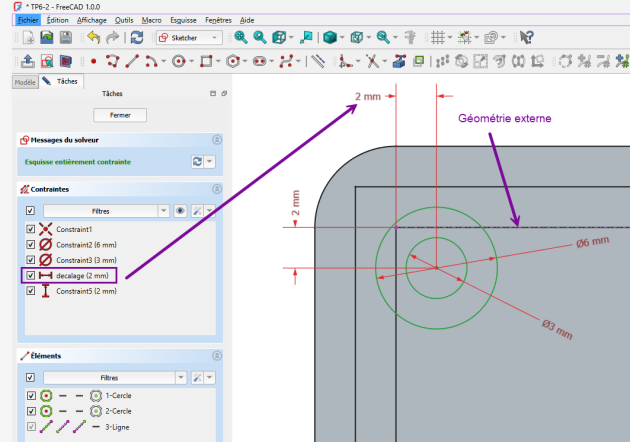Toggle checkbox for decalage (2 mm) constraint
The width and height of the screenshot is (630, 442).
30,275
